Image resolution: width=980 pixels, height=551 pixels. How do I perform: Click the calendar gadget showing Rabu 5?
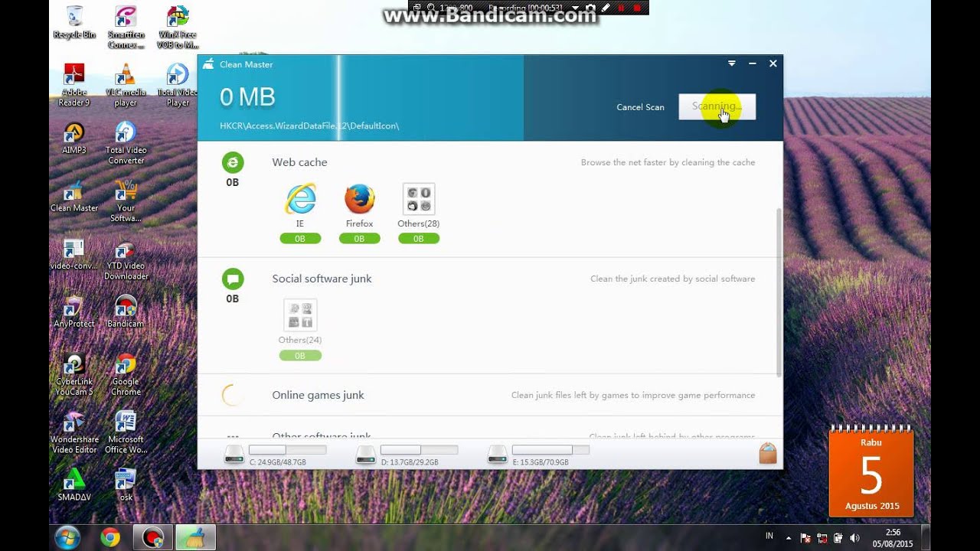coord(871,471)
